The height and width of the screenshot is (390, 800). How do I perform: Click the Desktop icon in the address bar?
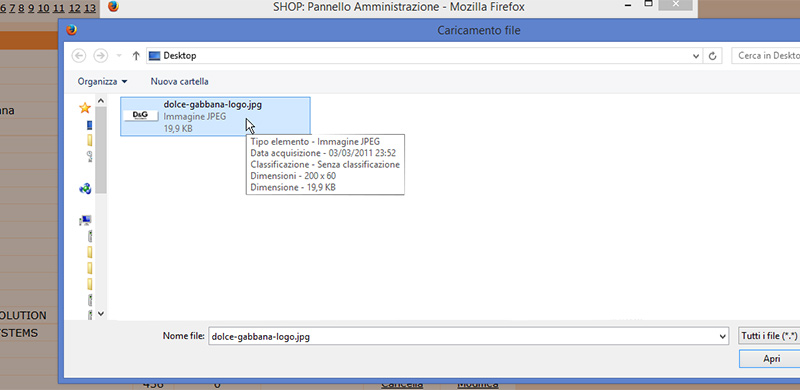point(155,56)
